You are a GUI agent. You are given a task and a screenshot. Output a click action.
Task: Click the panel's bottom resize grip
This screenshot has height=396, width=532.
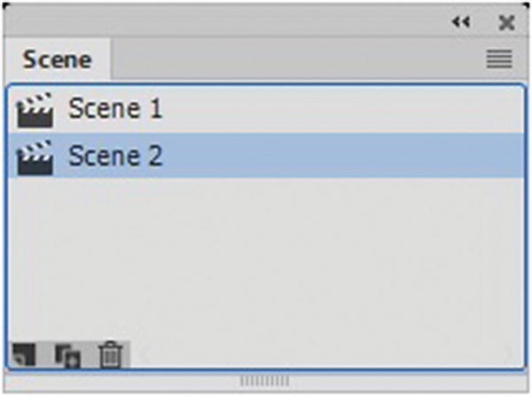point(265,381)
